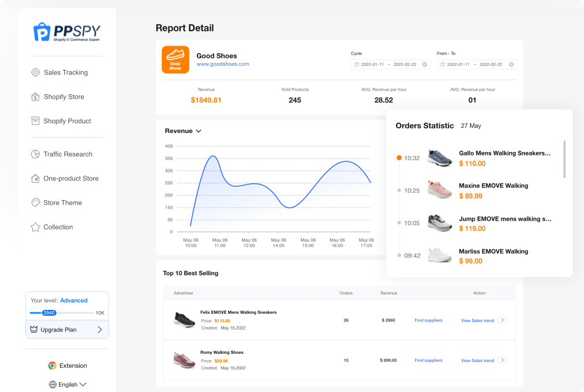The image size is (584, 392).
Task: Clear the From - To date range
Action: (x=510, y=64)
